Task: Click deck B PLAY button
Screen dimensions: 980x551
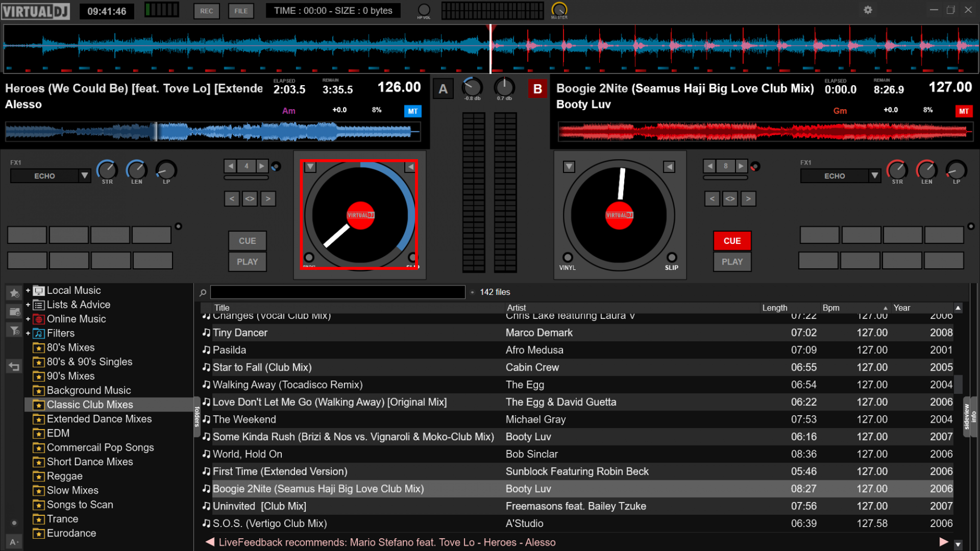Action: click(732, 262)
